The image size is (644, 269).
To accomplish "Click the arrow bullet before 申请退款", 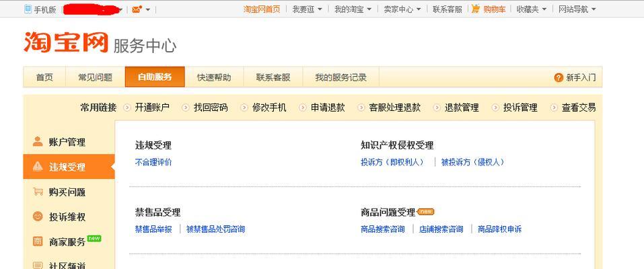I will (x=303, y=108).
